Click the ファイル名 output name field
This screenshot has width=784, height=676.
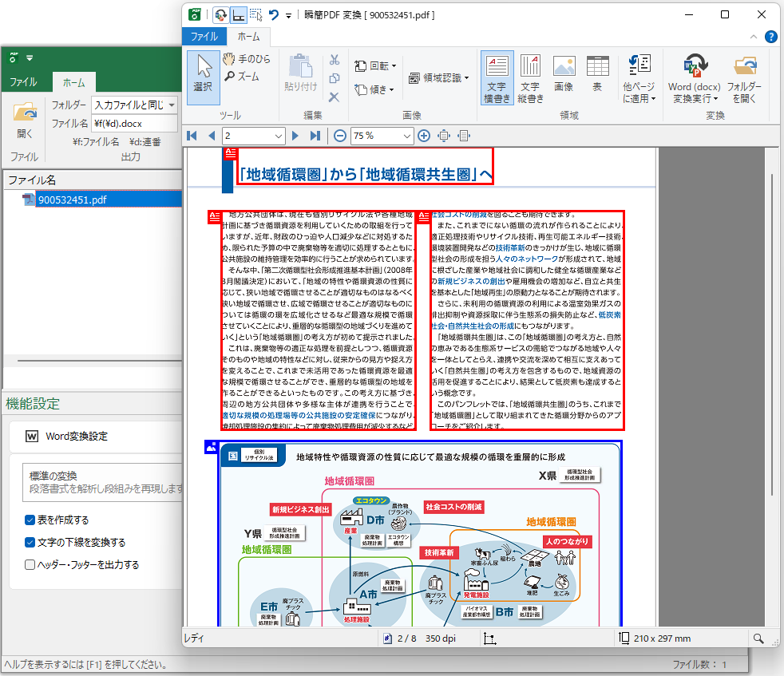click(133, 124)
